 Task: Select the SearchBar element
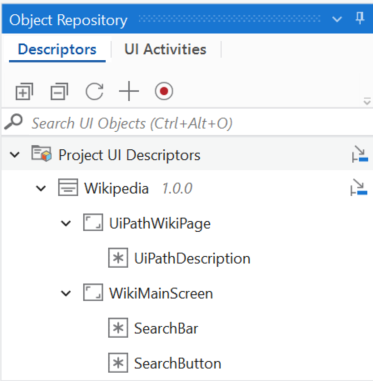pos(166,329)
